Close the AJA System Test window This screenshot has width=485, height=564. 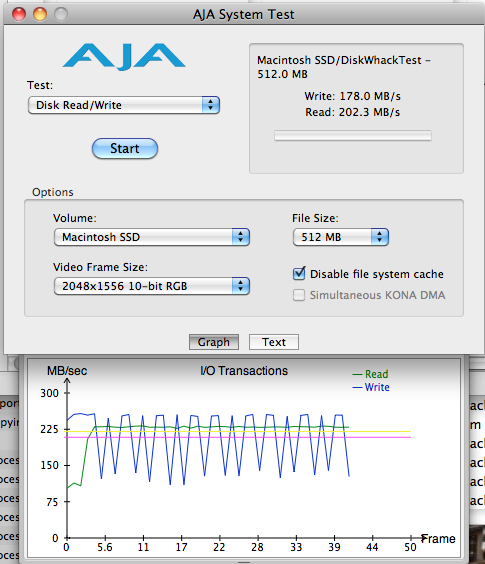point(19,14)
